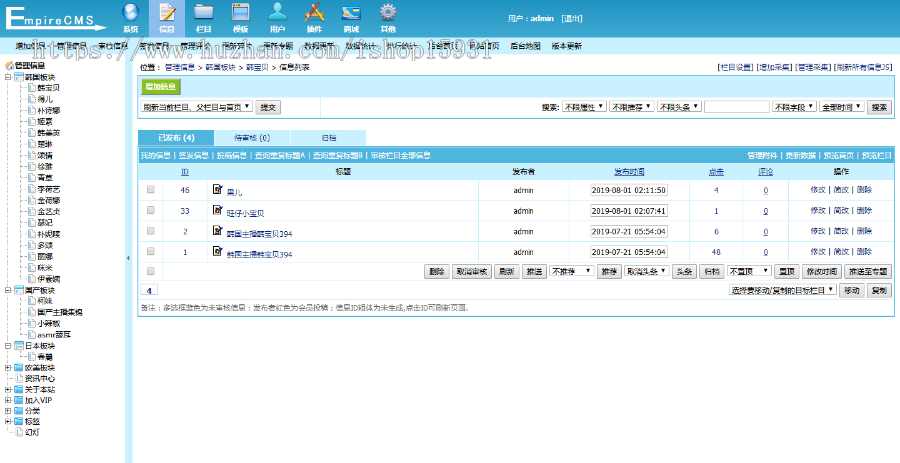Click the folder icon next to 加入VIP
This screenshot has height=463, width=900.
pos(18,400)
